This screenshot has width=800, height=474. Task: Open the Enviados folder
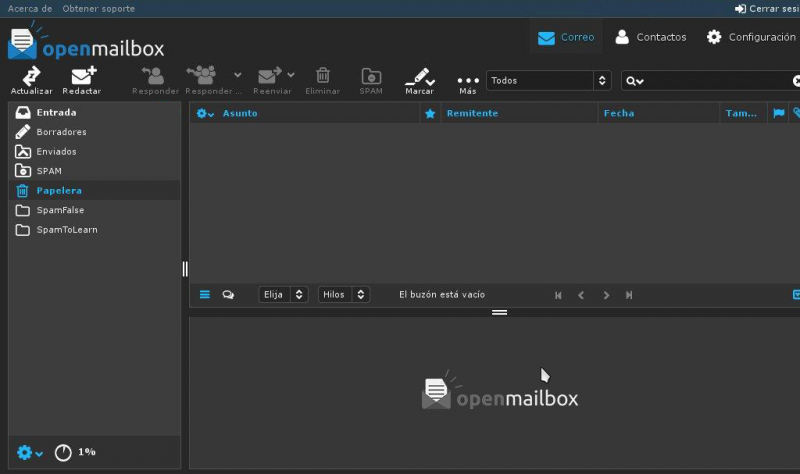(x=94, y=152)
